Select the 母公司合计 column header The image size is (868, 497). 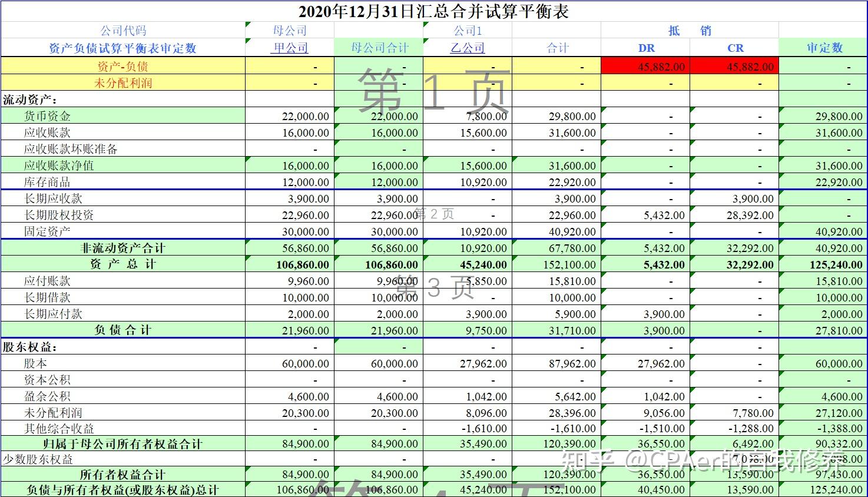coord(380,48)
